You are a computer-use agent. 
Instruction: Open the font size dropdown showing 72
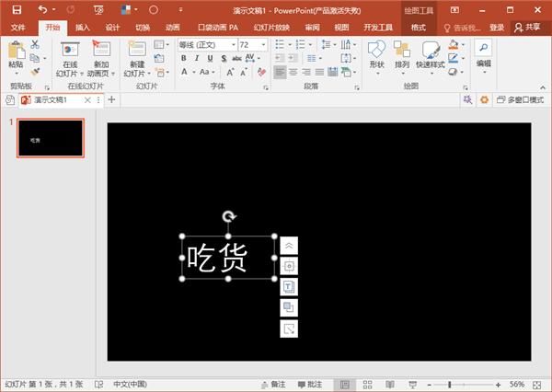pyautogui.click(x=263, y=45)
